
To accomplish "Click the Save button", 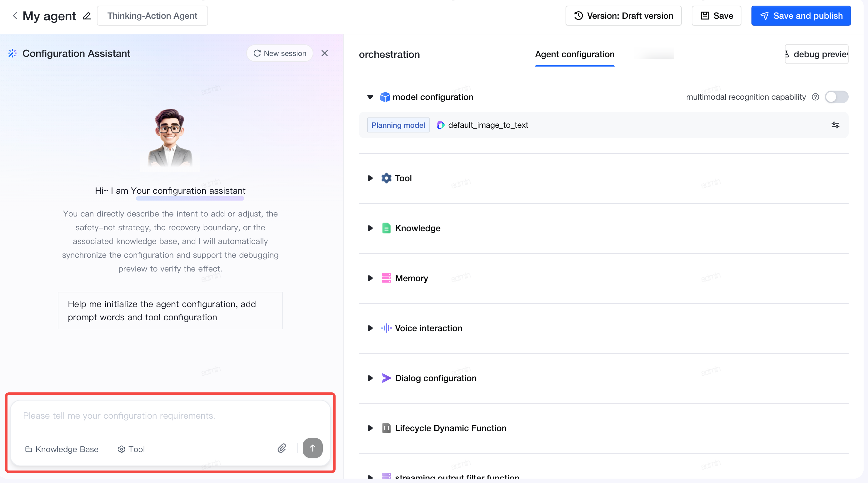I will tap(716, 16).
